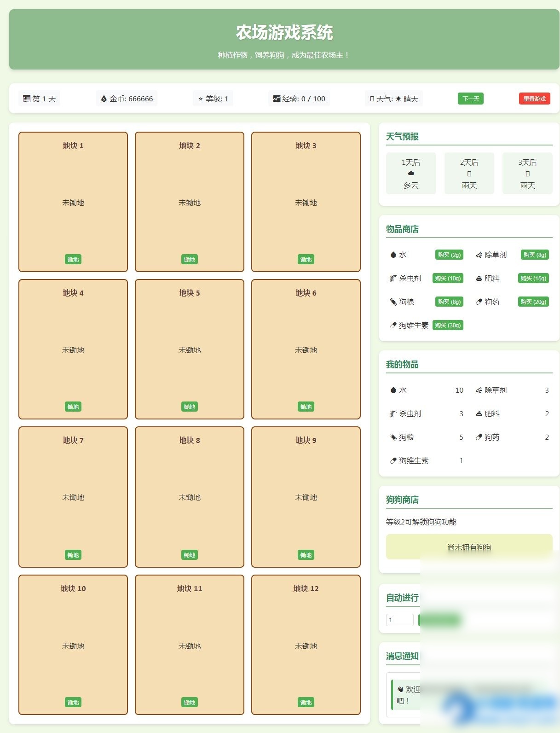Click the 杀虫剂 icon in 我的物品
The image size is (560, 733).
393,413
